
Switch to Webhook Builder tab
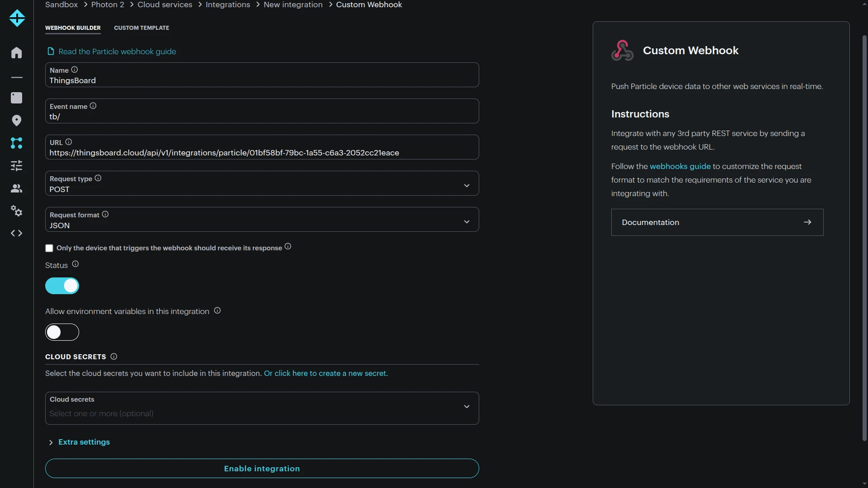click(73, 28)
